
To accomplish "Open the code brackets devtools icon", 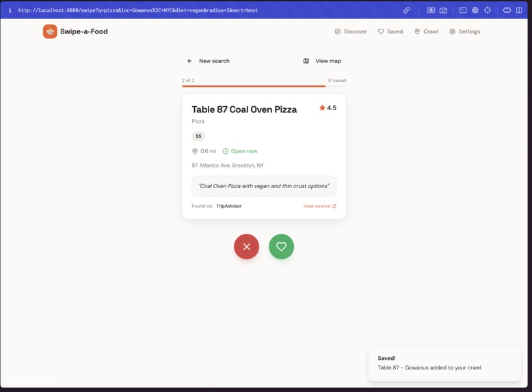I will click(507, 10).
